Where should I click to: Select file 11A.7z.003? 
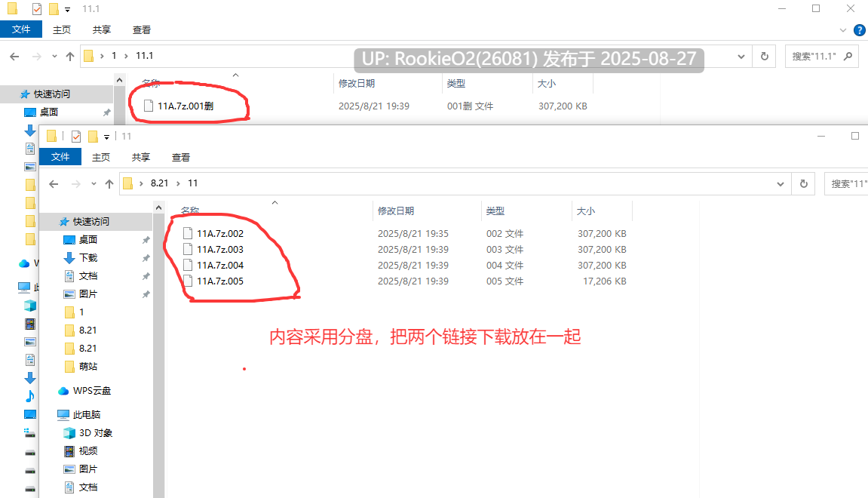point(219,249)
